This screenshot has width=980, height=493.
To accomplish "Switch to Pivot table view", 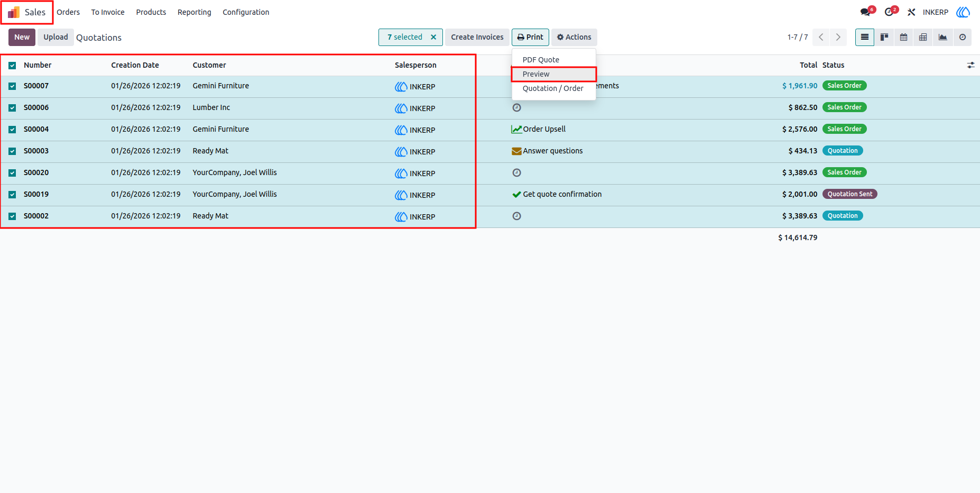I will pos(923,37).
